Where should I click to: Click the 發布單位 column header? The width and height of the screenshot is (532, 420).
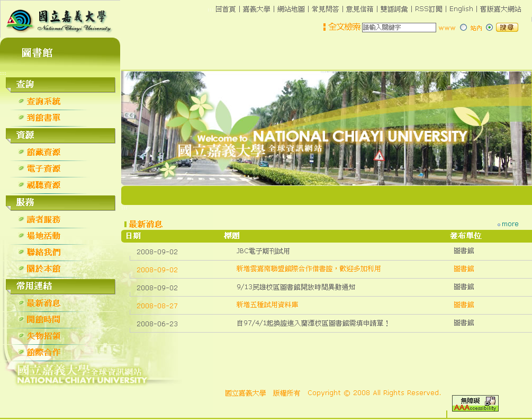pyautogui.click(x=466, y=236)
